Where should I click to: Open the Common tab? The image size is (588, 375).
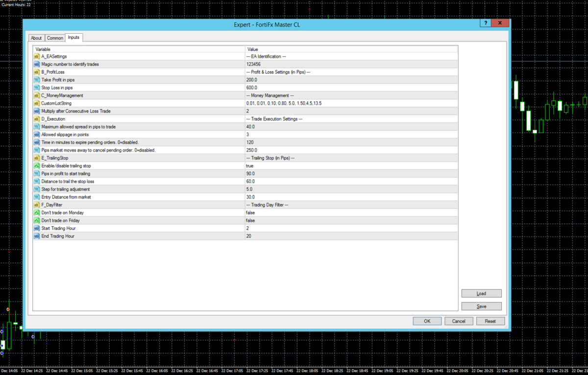55,38
